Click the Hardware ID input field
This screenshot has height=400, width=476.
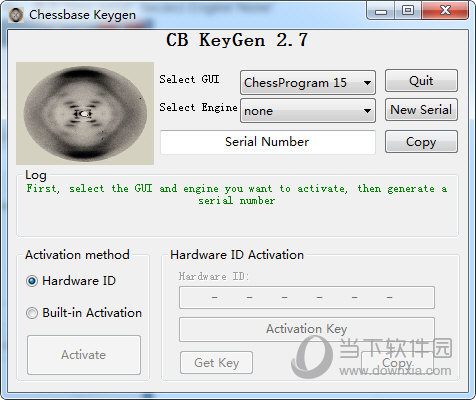coord(307,297)
